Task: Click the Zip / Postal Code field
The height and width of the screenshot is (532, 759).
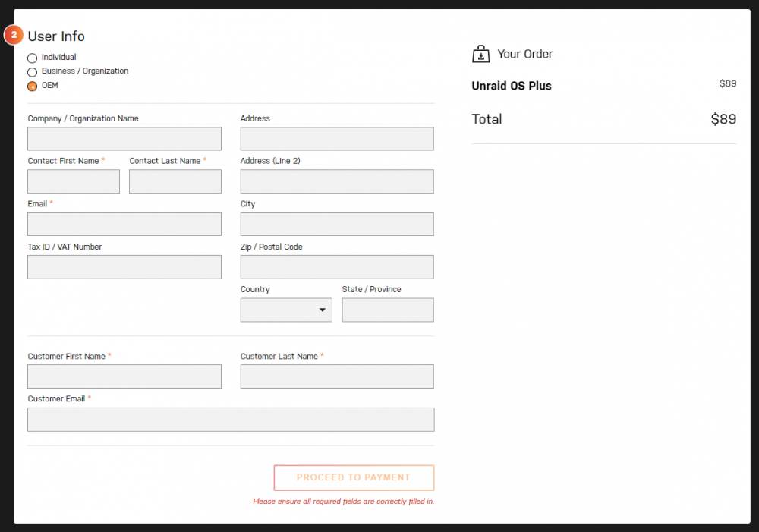Action: click(x=337, y=267)
